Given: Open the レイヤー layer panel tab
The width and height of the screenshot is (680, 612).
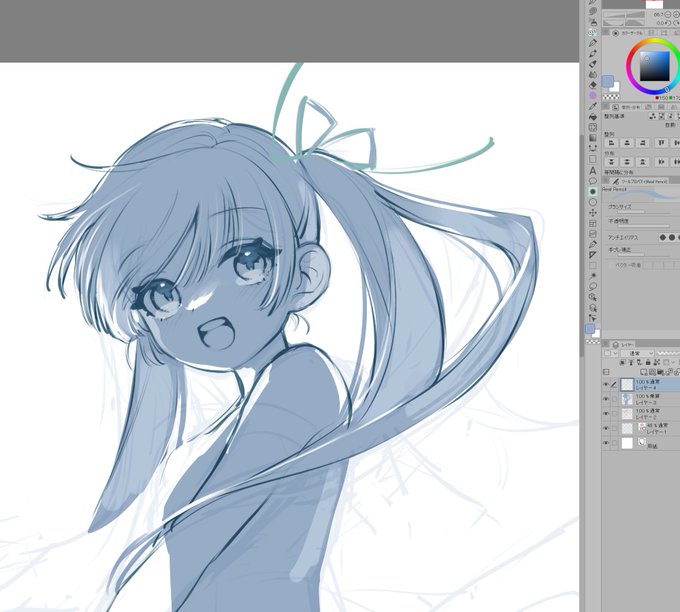Looking at the screenshot, I should (624, 344).
